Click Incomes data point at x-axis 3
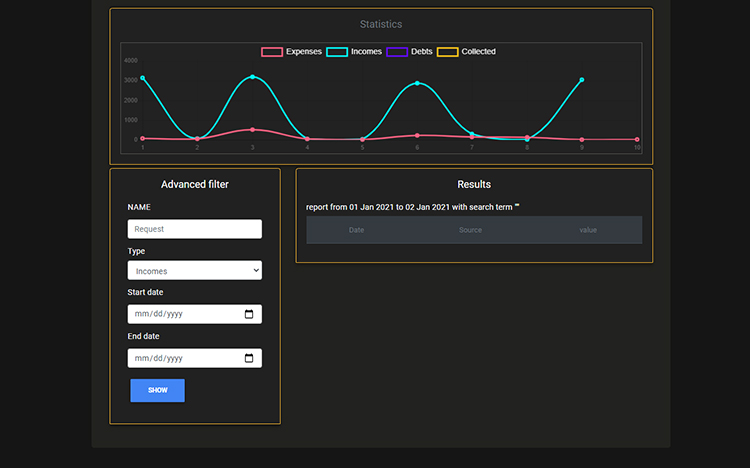Viewport: 750px width, 468px height. pos(252,77)
